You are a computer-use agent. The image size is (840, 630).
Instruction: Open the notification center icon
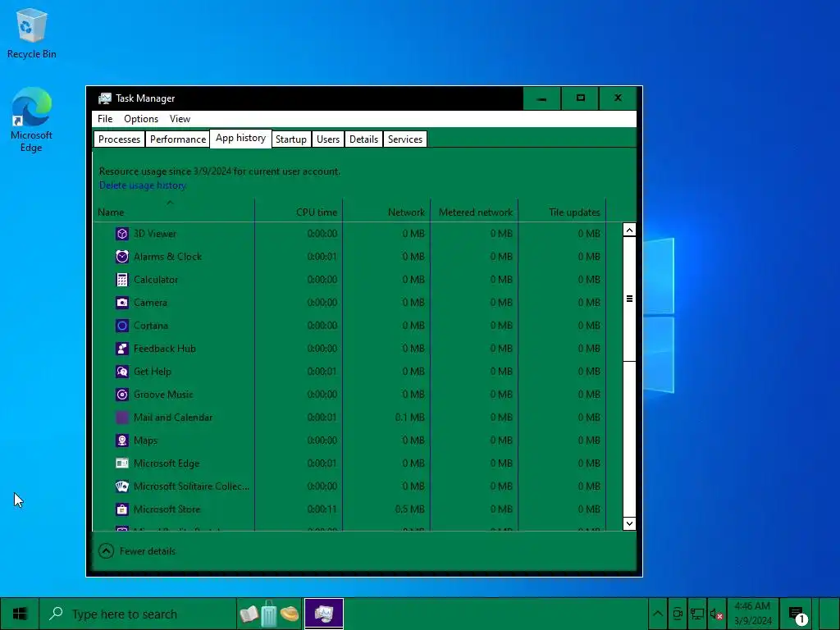point(797,614)
